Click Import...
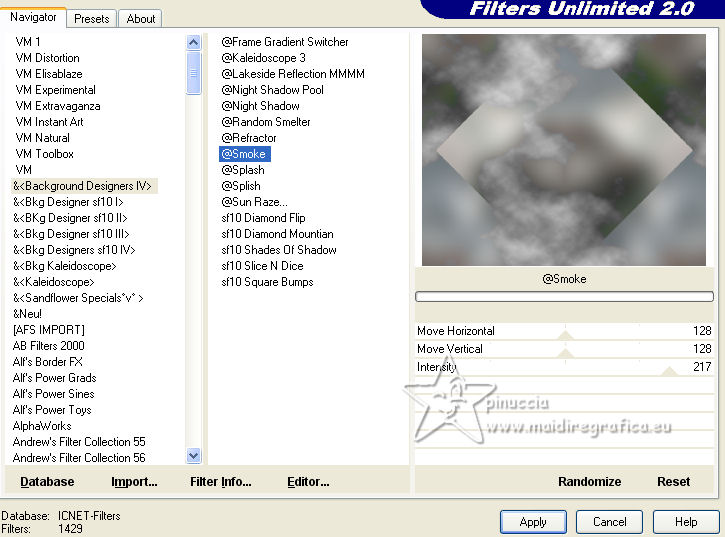Image resolution: width=725 pixels, height=537 pixels. pos(134,481)
